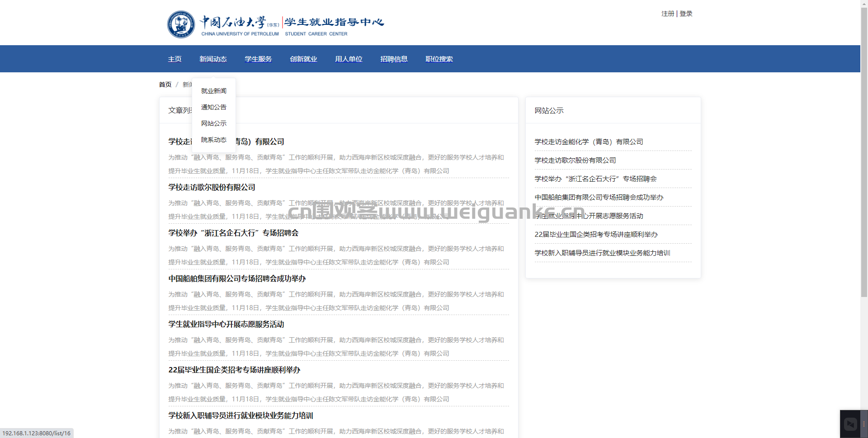Open main article 中国船舶集团有限公司专场招聘会成功举办
The height and width of the screenshot is (438, 868).
(237, 279)
